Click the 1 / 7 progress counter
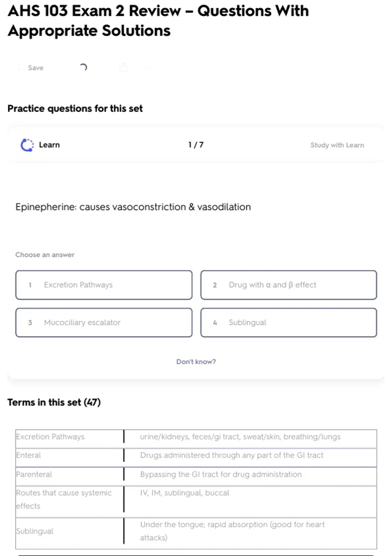 tap(196, 145)
